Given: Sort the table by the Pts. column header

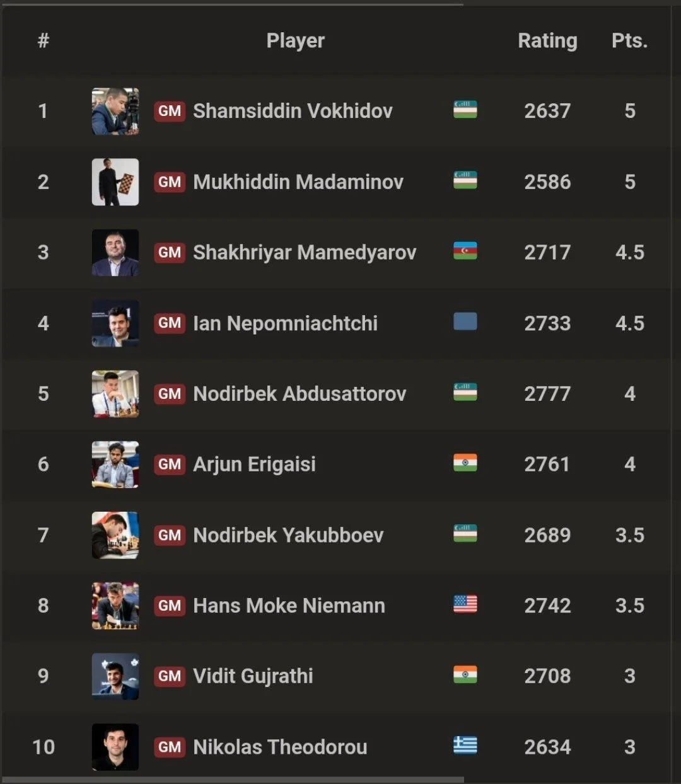Looking at the screenshot, I should coord(629,41).
